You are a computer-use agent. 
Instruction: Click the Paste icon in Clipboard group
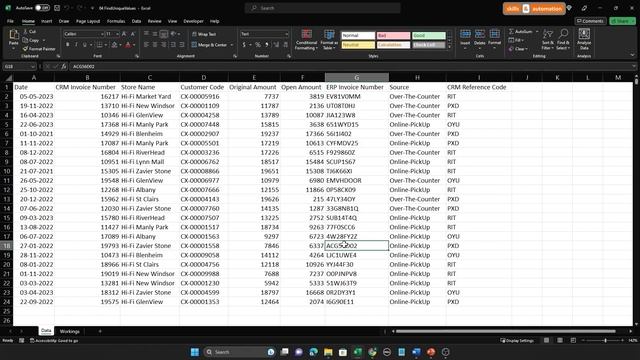coord(13,35)
